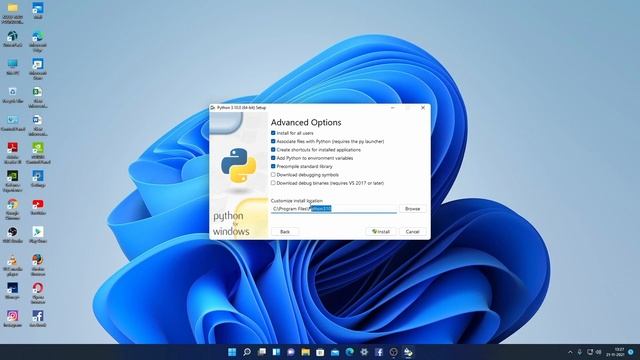Select the Instagram desktop shortcut
The width and height of the screenshot is (640, 360).
pos(13,319)
